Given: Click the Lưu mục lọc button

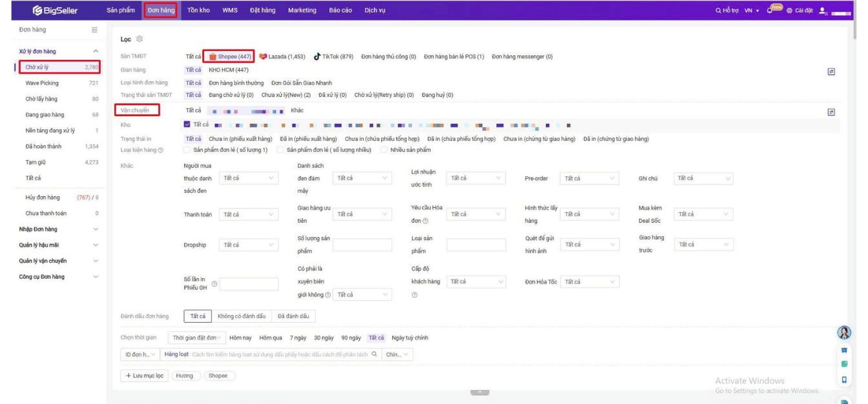Looking at the screenshot, I should coord(144,376).
